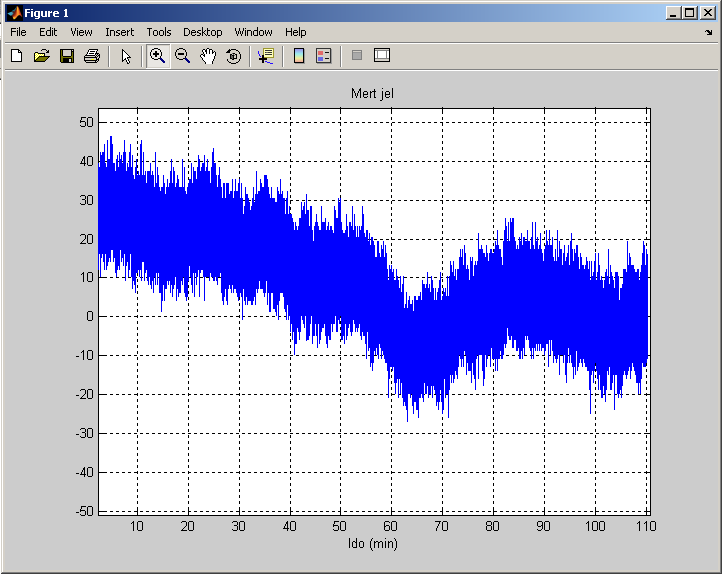
Task: Expand the Insert menu
Action: (119, 32)
